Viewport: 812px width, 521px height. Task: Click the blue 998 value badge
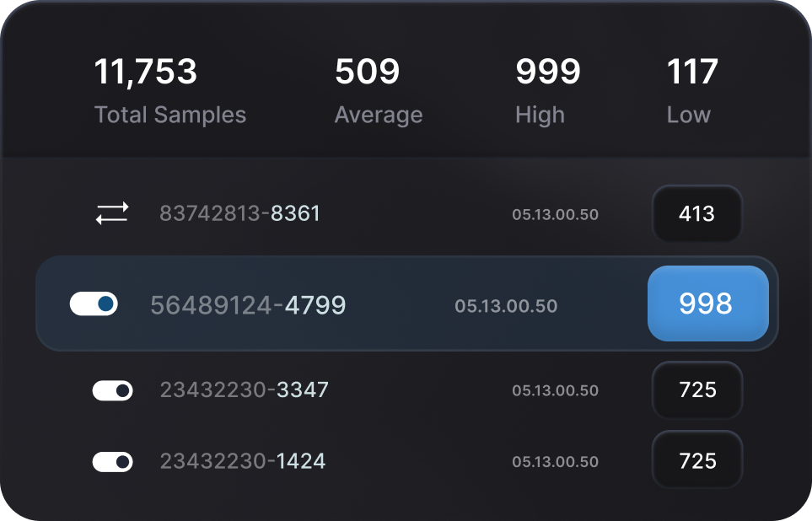707,303
